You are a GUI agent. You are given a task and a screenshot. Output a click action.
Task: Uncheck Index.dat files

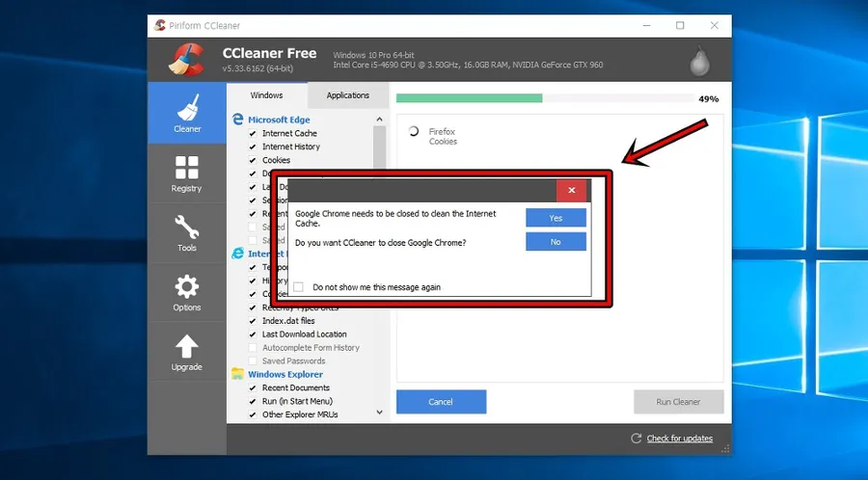[x=253, y=321]
